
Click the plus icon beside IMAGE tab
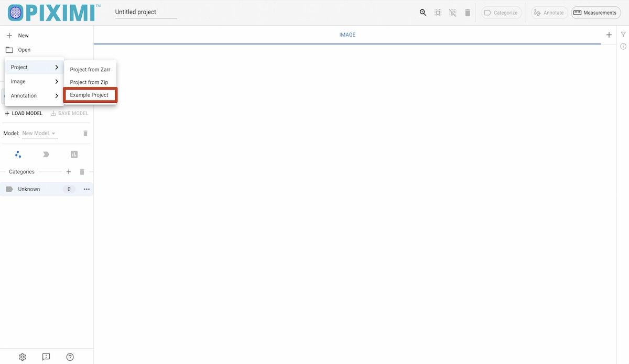click(609, 35)
